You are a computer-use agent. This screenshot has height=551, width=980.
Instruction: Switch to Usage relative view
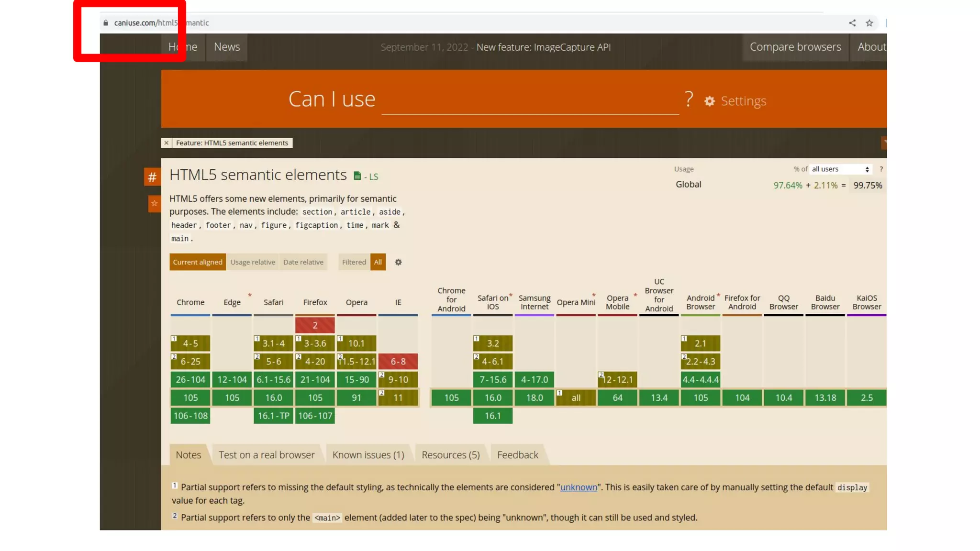[253, 262]
